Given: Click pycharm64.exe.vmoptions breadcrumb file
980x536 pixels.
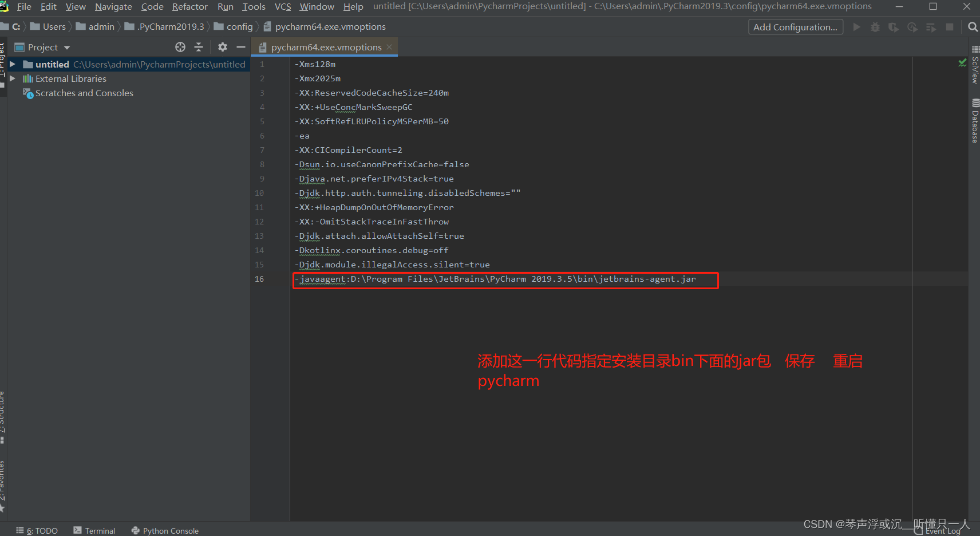Looking at the screenshot, I should [325, 26].
